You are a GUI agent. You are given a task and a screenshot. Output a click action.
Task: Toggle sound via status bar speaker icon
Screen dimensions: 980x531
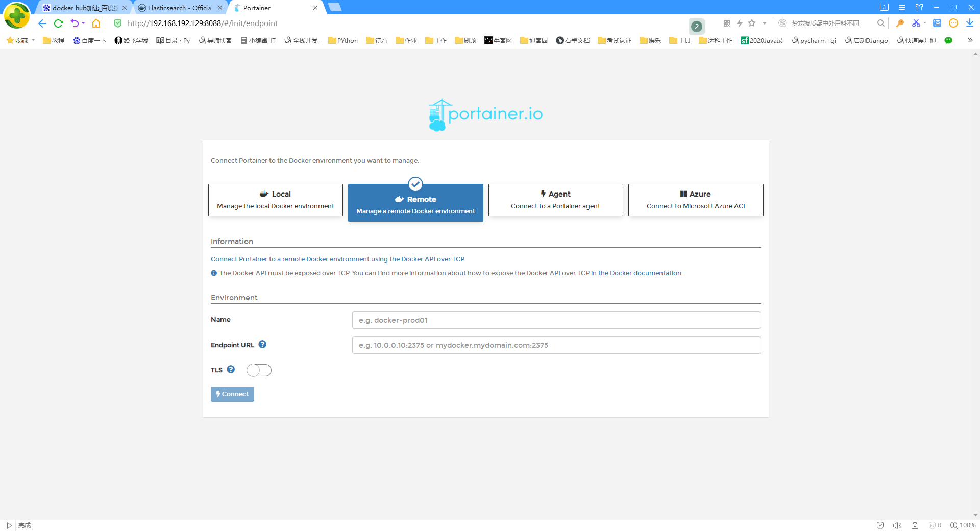coord(897,525)
